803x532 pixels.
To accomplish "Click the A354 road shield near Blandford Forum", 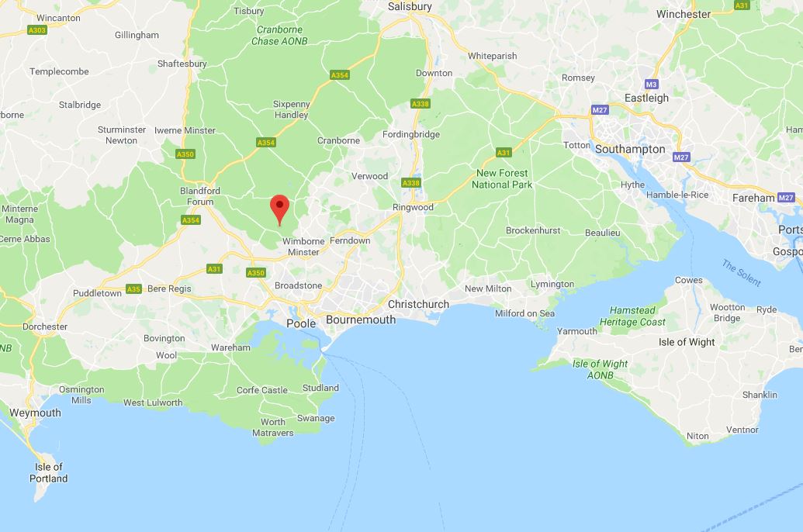I will pos(191,220).
